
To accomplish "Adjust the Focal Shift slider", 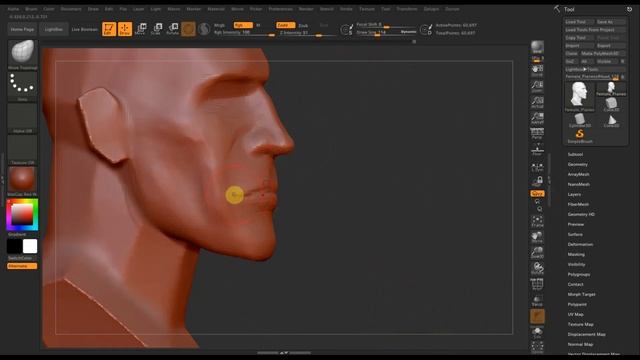I will click(x=386, y=24).
